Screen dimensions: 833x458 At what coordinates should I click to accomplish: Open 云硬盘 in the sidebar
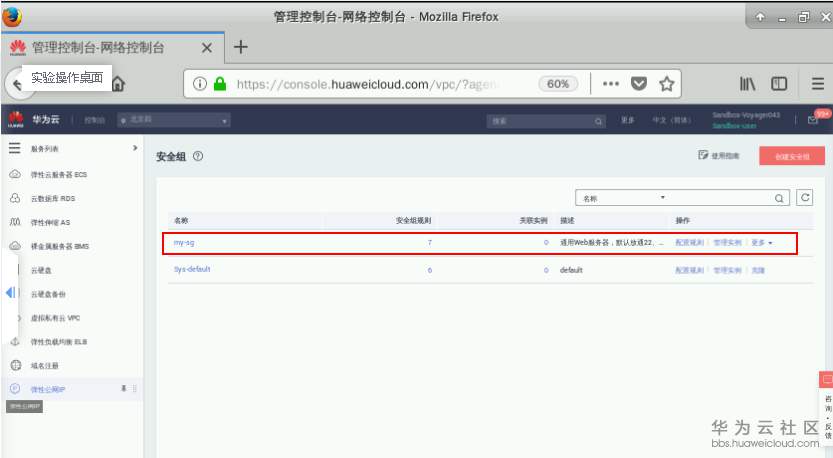pyautogui.click(x=41, y=270)
